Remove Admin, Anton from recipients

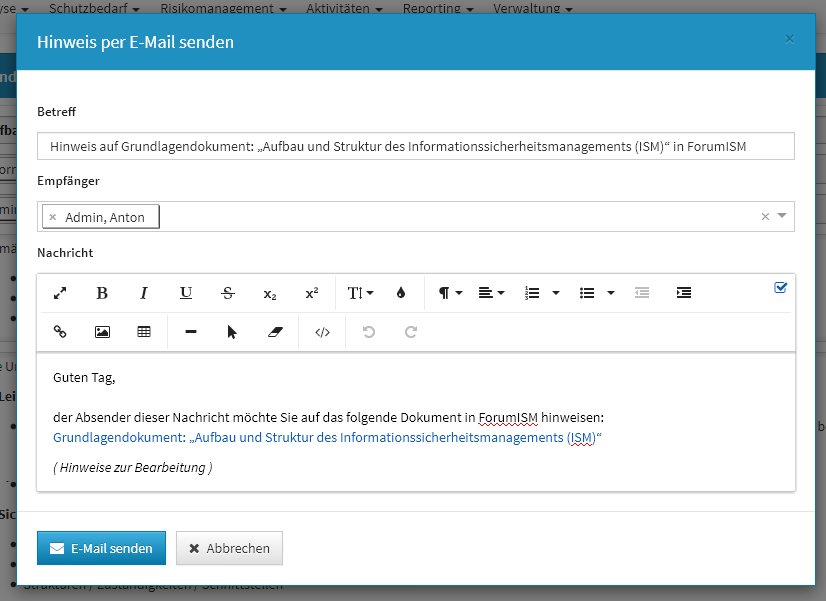pyautogui.click(x=53, y=217)
